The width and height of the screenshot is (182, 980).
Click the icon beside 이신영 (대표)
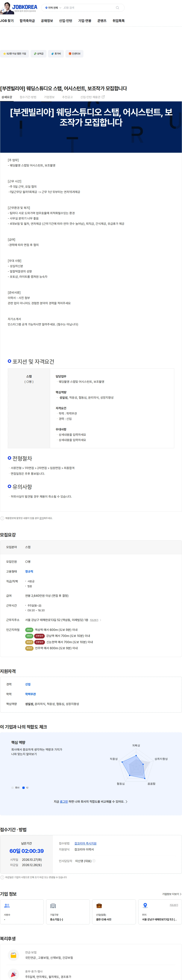click(x=94, y=861)
